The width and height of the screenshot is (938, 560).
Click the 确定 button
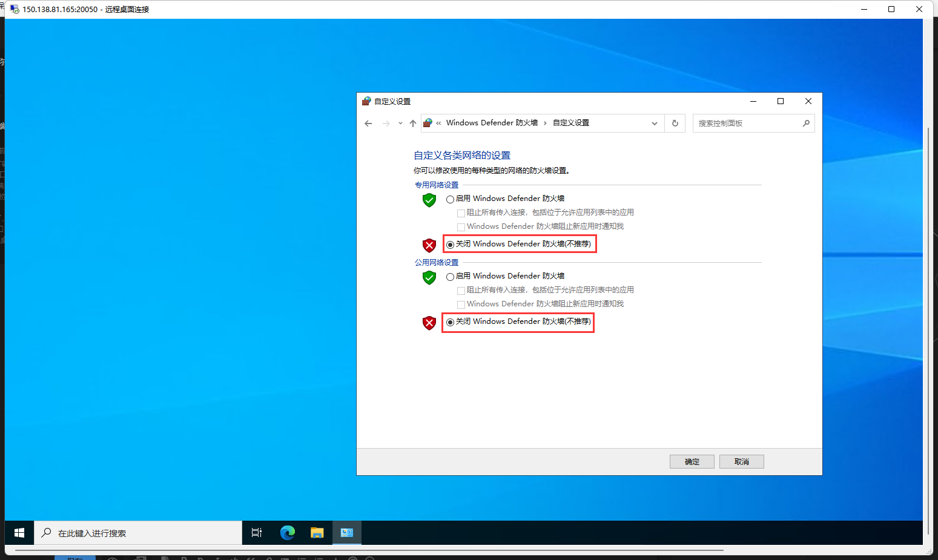coord(692,461)
